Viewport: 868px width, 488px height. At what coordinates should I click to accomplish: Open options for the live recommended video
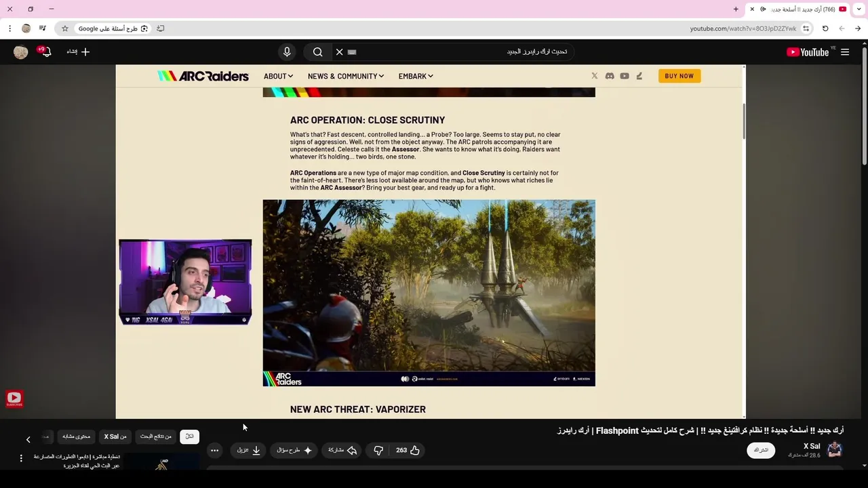pyautogui.click(x=21, y=458)
